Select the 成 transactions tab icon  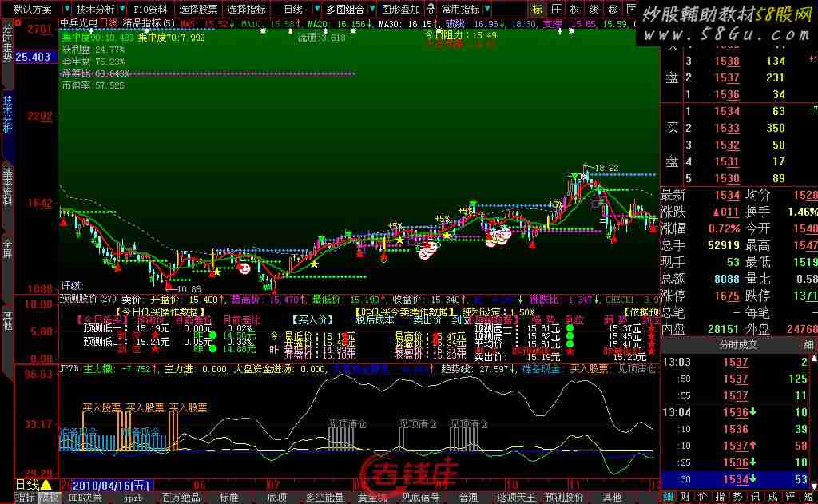(x=772, y=498)
